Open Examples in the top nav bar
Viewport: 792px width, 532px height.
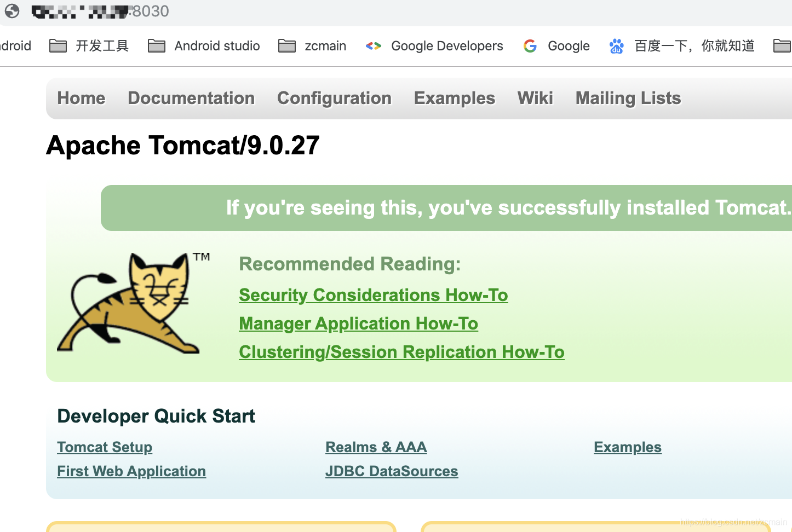pyautogui.click(x=455, y=98)
